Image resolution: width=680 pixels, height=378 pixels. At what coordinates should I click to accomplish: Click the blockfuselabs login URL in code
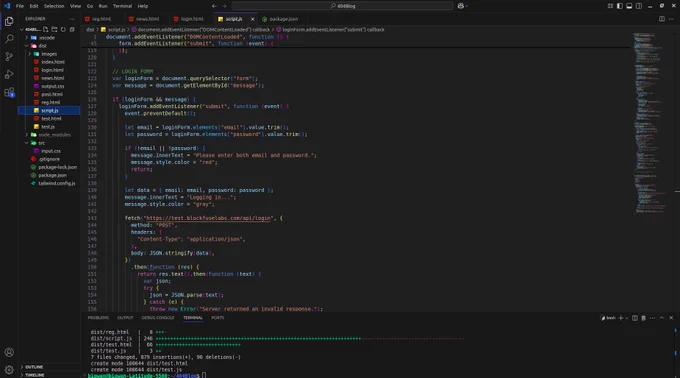[x=208, y=218]
